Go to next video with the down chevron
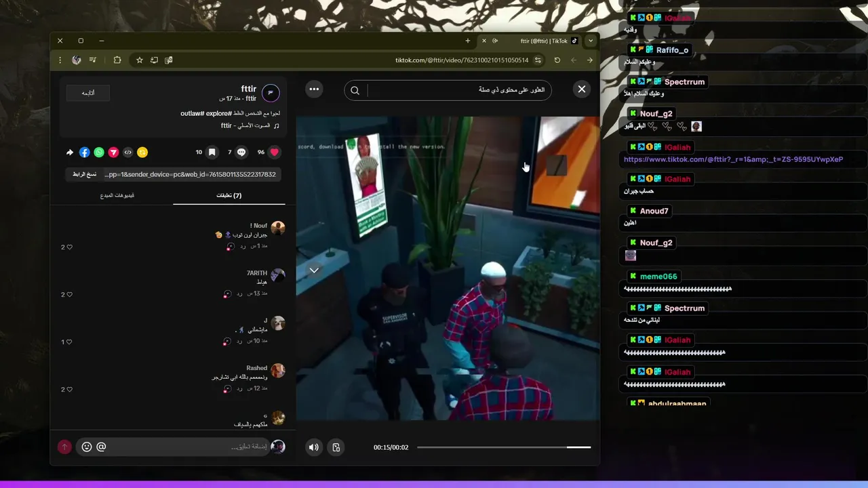The image size is (868, 488). coord(314,270)
